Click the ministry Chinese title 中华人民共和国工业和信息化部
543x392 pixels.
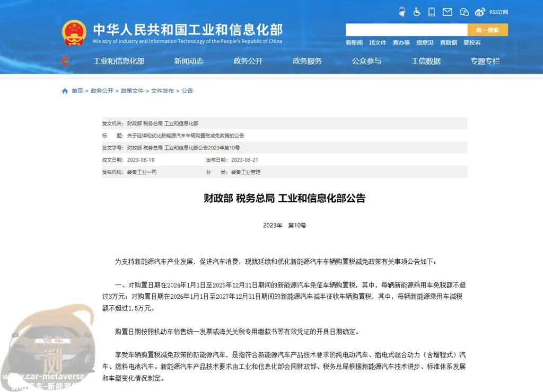tap(188, 30)
